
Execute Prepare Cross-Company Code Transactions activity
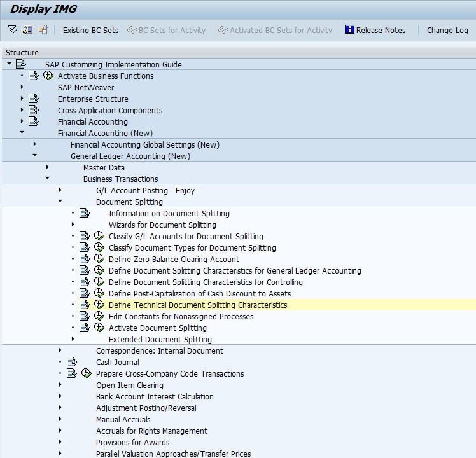[x=87, y=373]
